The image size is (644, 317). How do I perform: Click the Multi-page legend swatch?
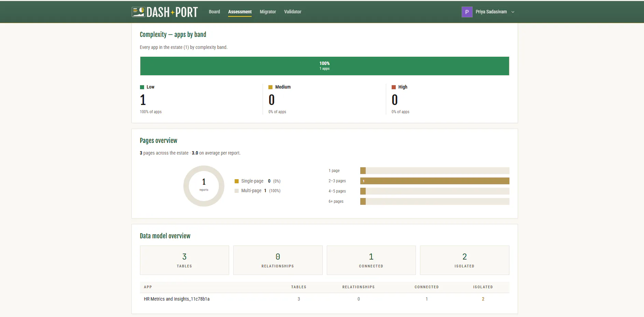237,191
